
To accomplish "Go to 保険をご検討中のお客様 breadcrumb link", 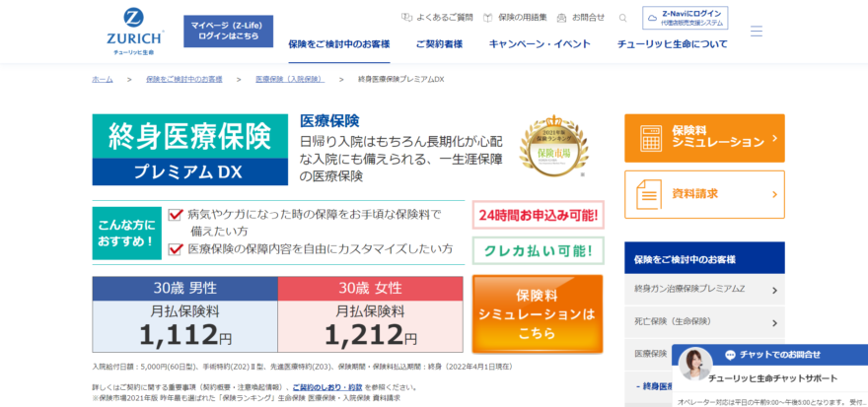I will [x=184, y=79].
